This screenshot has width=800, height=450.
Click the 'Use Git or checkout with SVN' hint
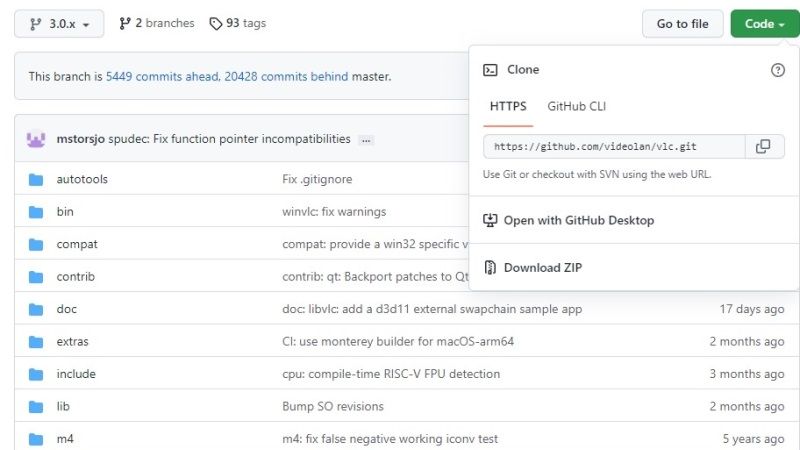click(597, 174)
